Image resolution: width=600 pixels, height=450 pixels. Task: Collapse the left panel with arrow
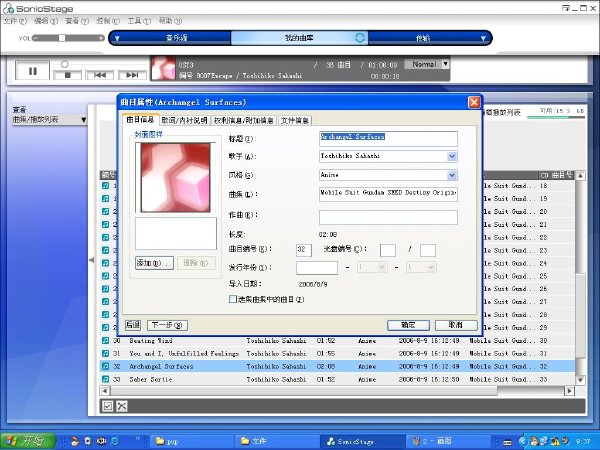pos(91,260)
